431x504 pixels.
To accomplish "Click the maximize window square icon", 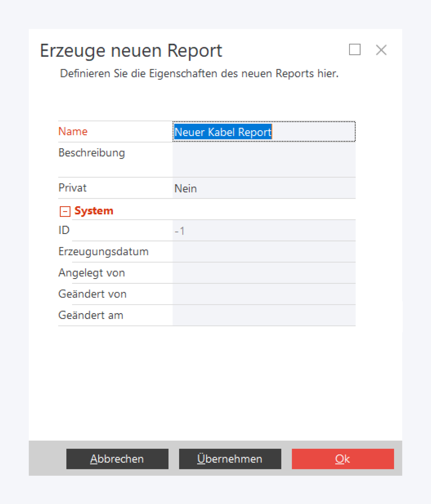I will [354, 50].
